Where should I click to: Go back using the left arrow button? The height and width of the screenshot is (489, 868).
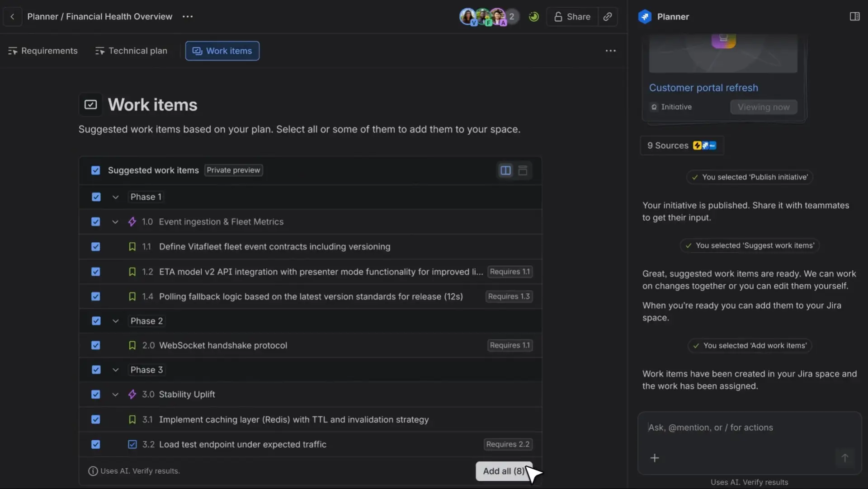(12, 17)
